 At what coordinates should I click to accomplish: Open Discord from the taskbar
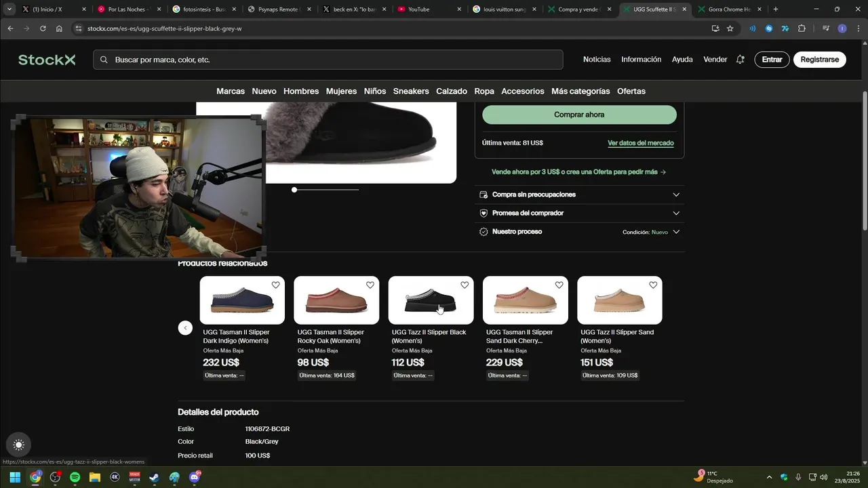(x=195, y=477)
